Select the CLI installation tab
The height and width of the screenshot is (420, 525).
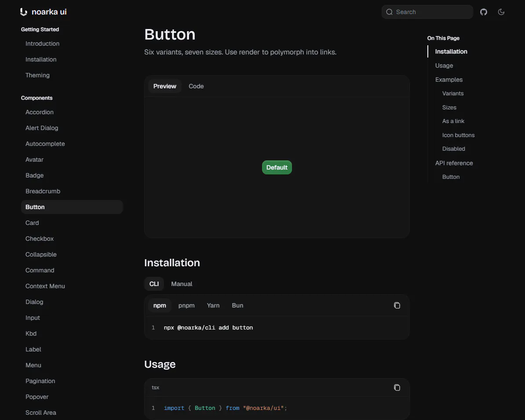[154, 284]
